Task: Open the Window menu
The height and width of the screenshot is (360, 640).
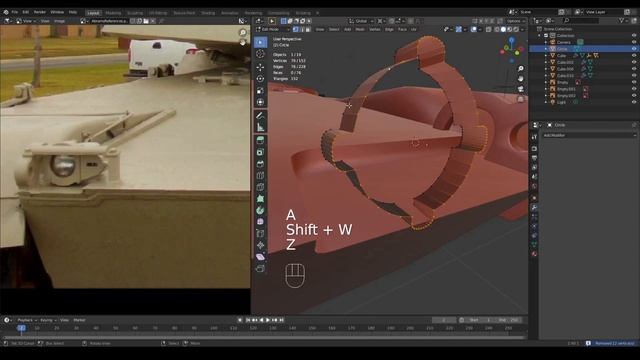Action: pos(57,12)
